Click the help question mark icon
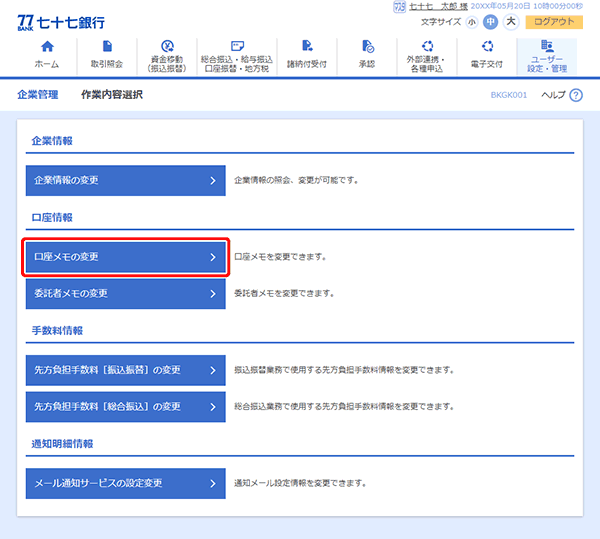Screen dimensions: 600x539 575,95
